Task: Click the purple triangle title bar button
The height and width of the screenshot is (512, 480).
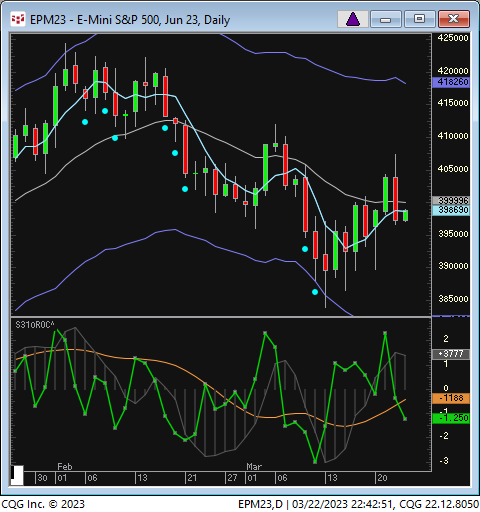Action: click(x=353, y=19)
